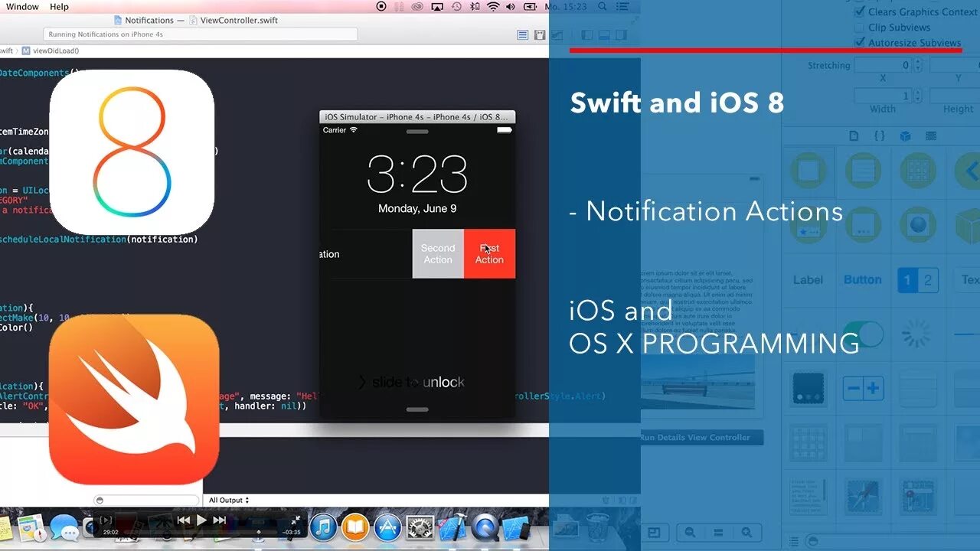This screenshot has height=551, width=980.
Task: Select the Stepper object in library
Action: pos(864,388)
